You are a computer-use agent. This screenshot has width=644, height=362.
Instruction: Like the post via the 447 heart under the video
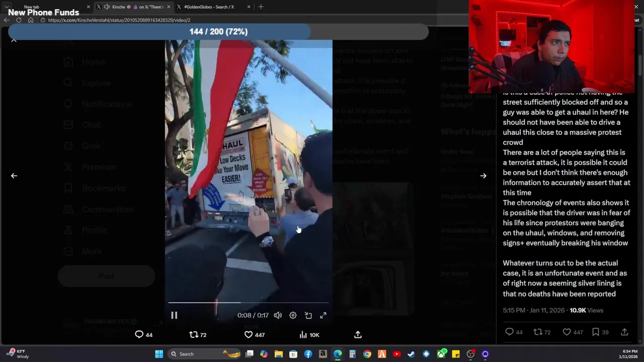254,334
